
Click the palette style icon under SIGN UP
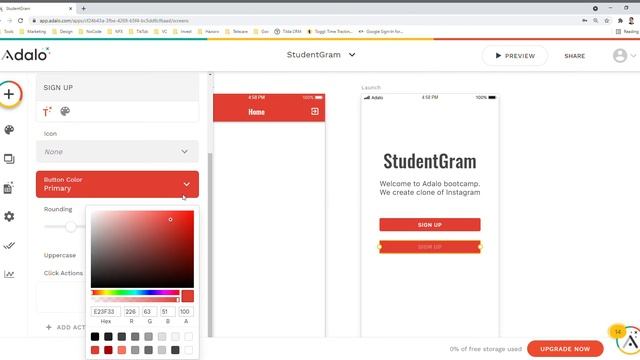click(65, 111)
